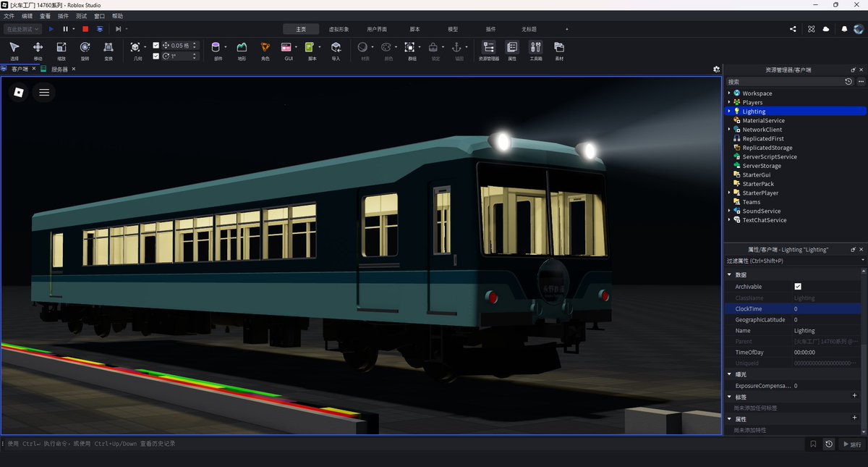Collapse the 数据 property section

point(729,275)
